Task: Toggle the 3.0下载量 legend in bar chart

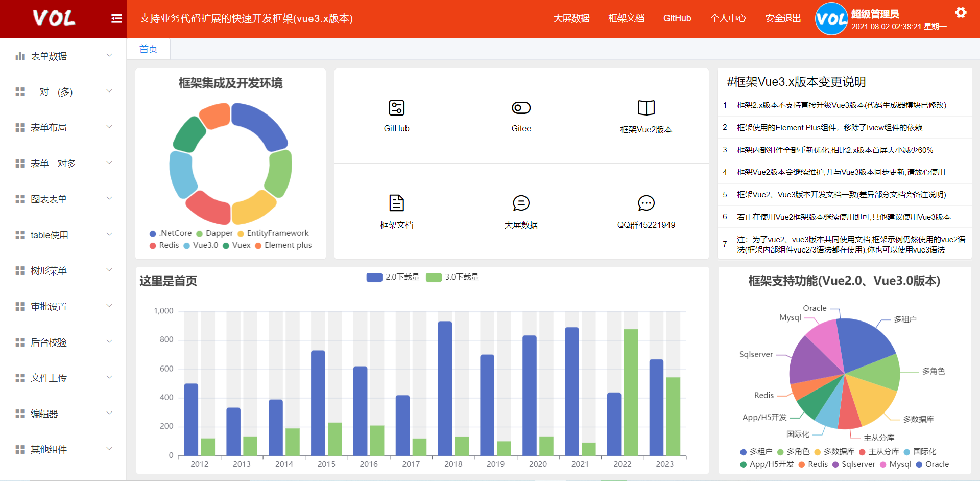Action: click(452, 277)
